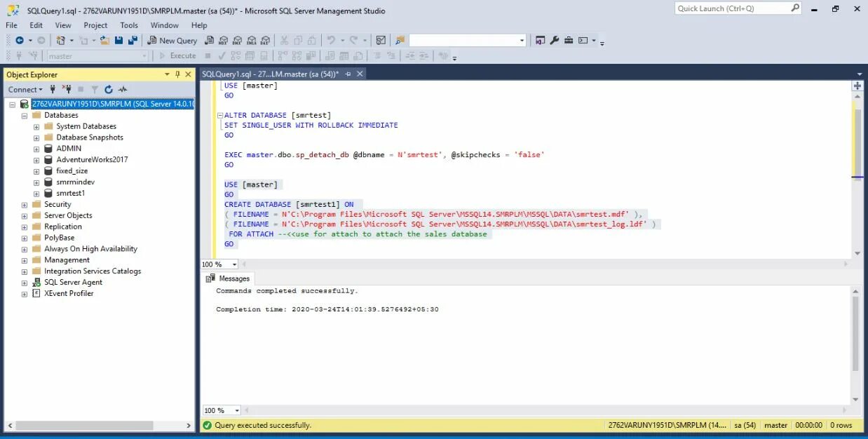This screenshot has height=439, width=868.
Task: Open the Help menu
Action: point(199,25)
